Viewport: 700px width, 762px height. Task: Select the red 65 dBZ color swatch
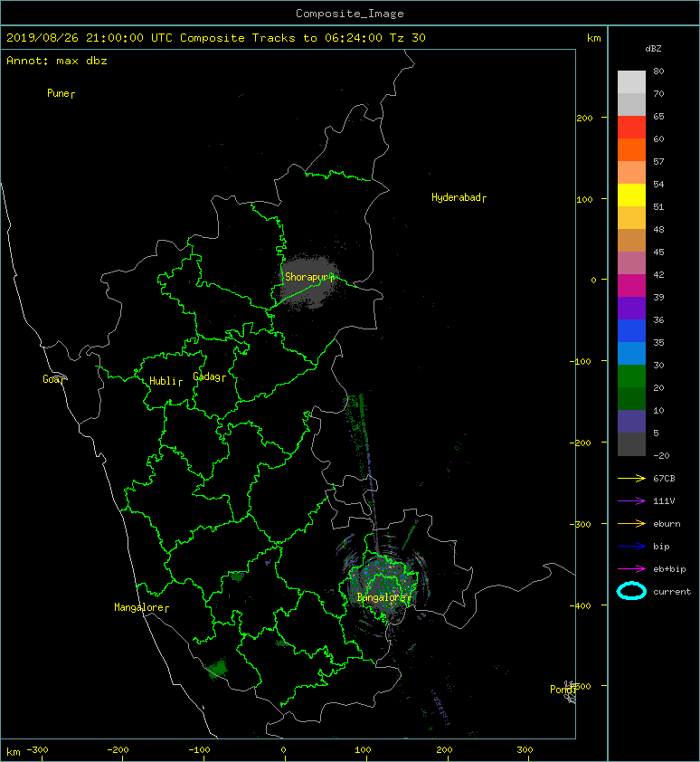click(x=631, y=128)
